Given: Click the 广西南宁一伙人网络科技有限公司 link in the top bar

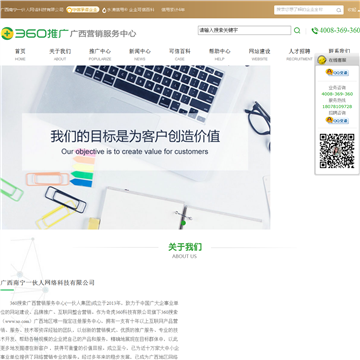Looking at the screenshot, I should [32, 10].
